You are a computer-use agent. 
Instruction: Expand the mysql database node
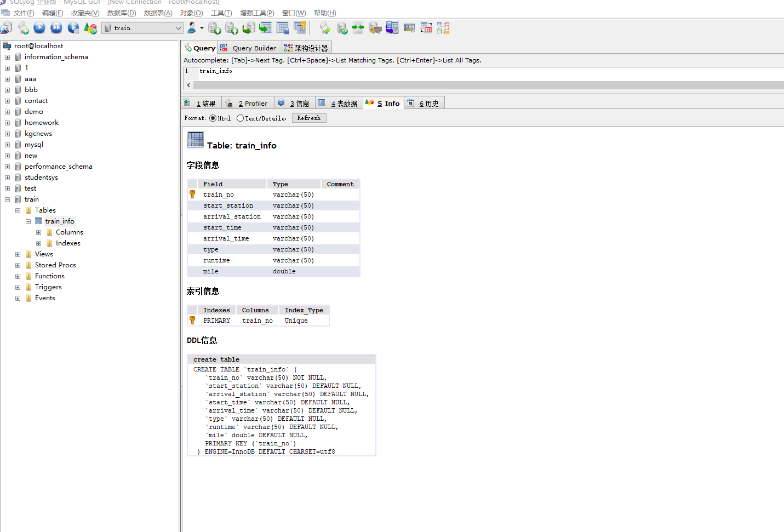(x=7, y=145)
